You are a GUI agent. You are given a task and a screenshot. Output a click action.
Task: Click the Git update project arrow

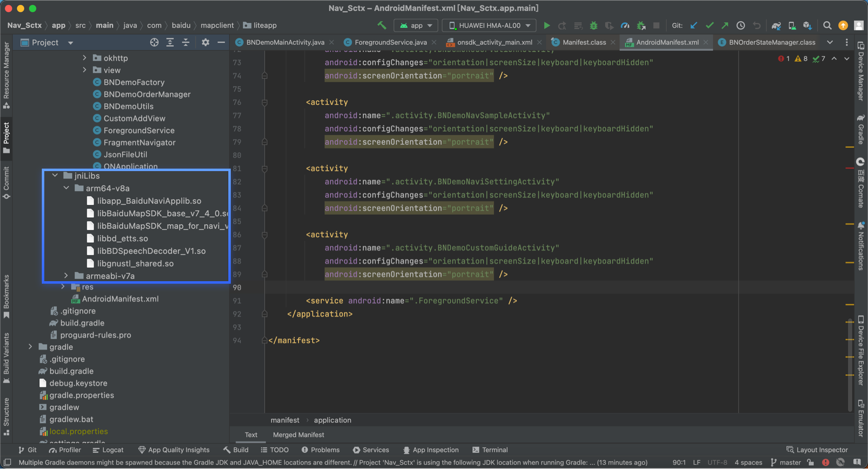pyautogui.click(x=694, y=26)
